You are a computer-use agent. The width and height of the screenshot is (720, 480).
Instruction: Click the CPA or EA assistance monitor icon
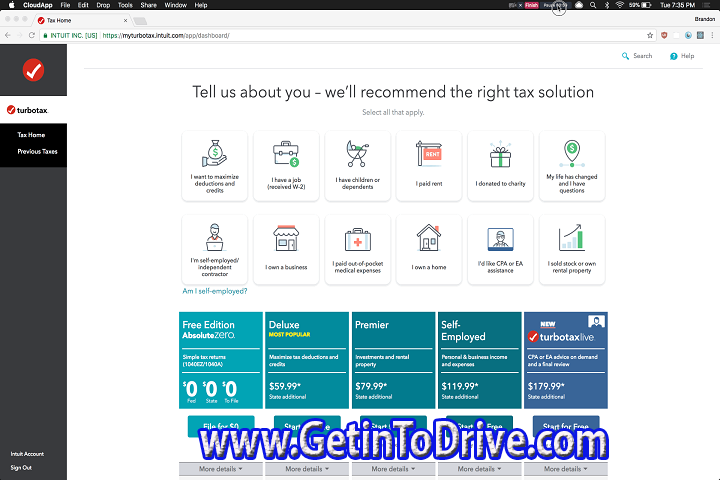[501, 239]
